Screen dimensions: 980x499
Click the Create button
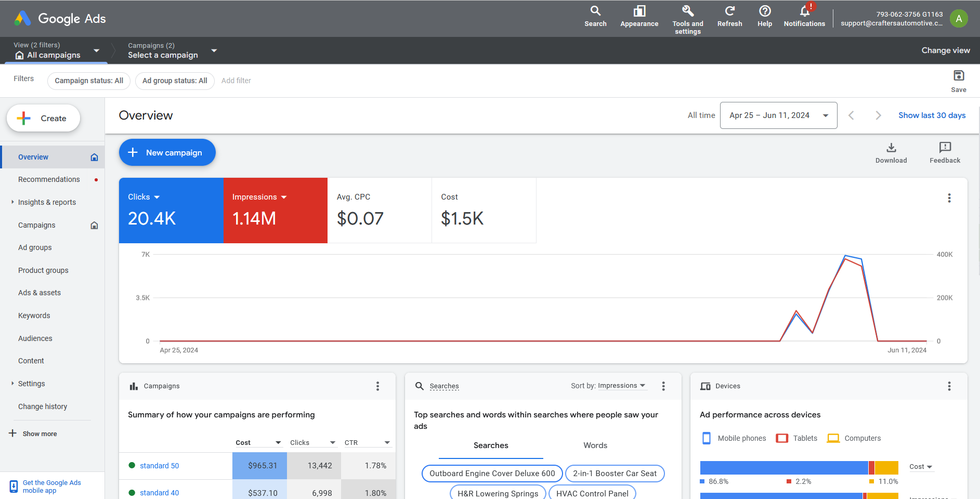[x=43, y=118]
